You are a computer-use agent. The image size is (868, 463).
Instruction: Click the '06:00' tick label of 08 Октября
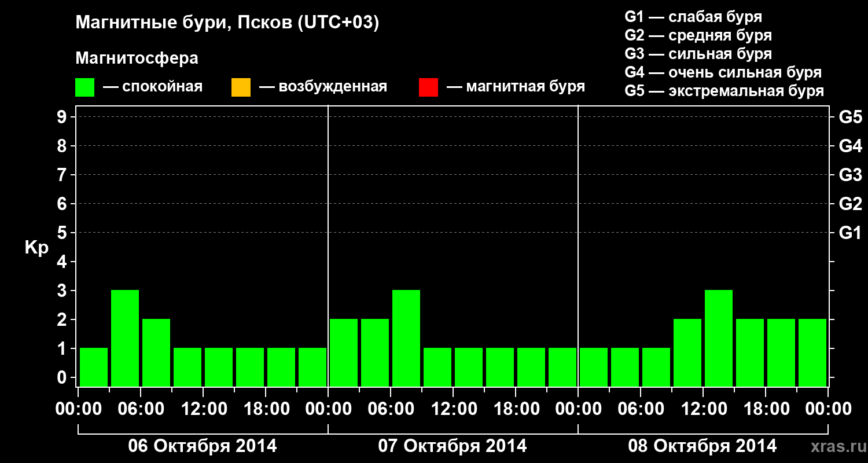(641, 409)
